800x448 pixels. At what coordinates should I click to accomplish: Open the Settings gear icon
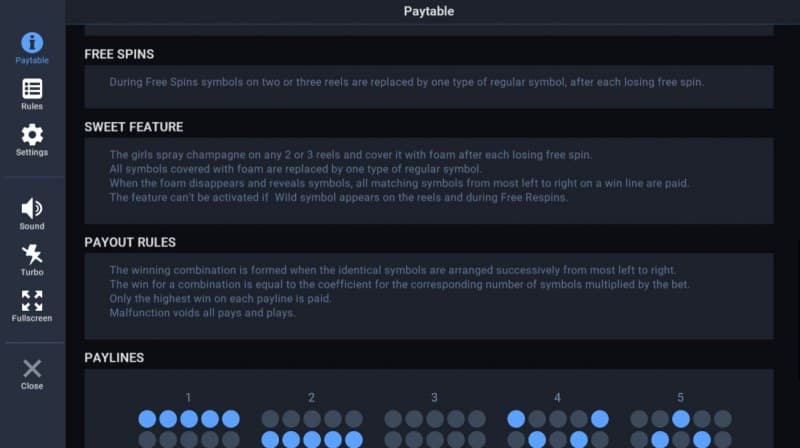tap(32, 134)
